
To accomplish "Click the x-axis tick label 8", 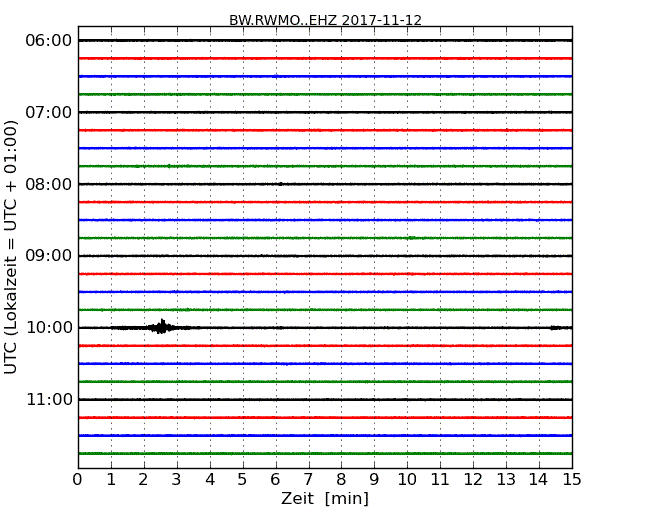I will pyautogui.click(x=342, y=480).
